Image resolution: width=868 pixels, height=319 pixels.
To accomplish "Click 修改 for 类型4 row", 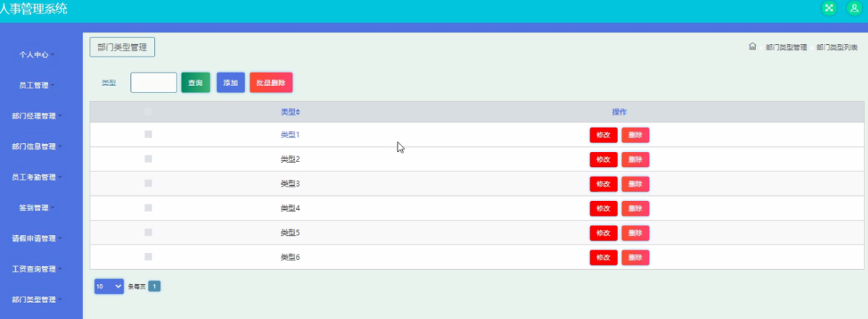I will [603, 208].
